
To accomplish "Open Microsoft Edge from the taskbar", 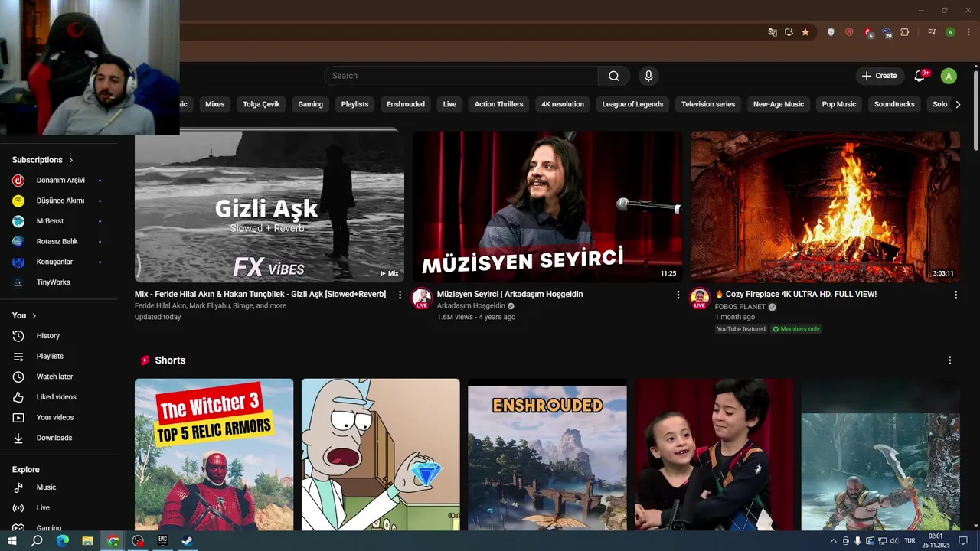I will coord(63,540).
